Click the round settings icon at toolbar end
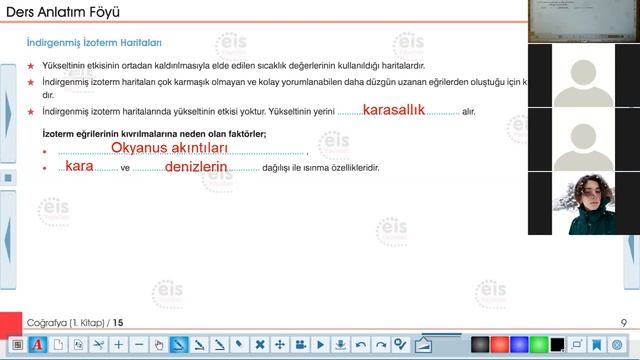Image resolution: width=640 pixels, height=360 pixels. tap(617, 345)
